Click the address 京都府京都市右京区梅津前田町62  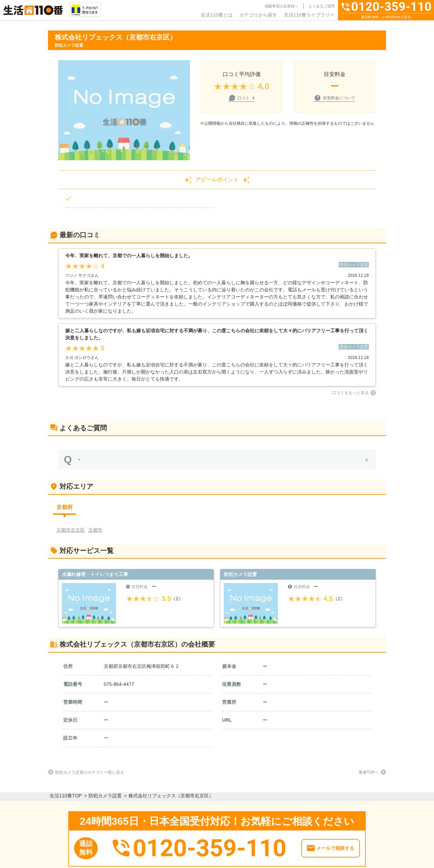pyautogui.click(x=141, y=666)
